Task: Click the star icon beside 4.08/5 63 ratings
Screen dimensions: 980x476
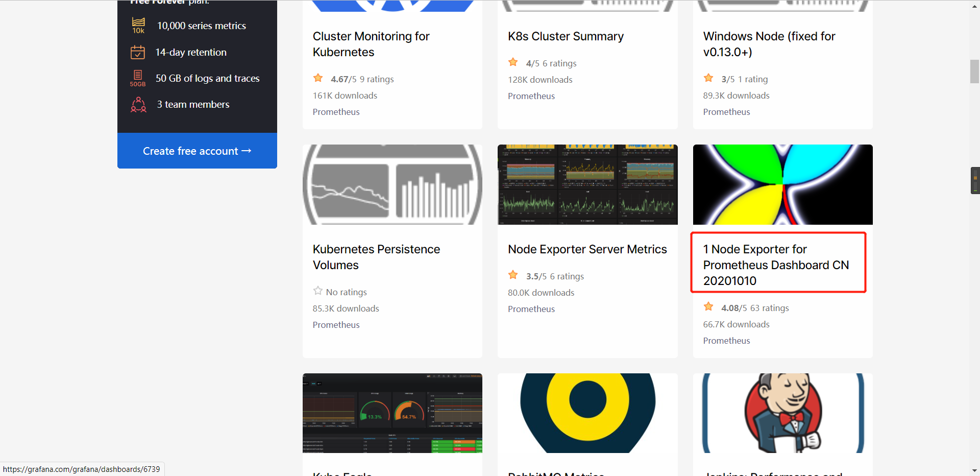Action: 708,307
